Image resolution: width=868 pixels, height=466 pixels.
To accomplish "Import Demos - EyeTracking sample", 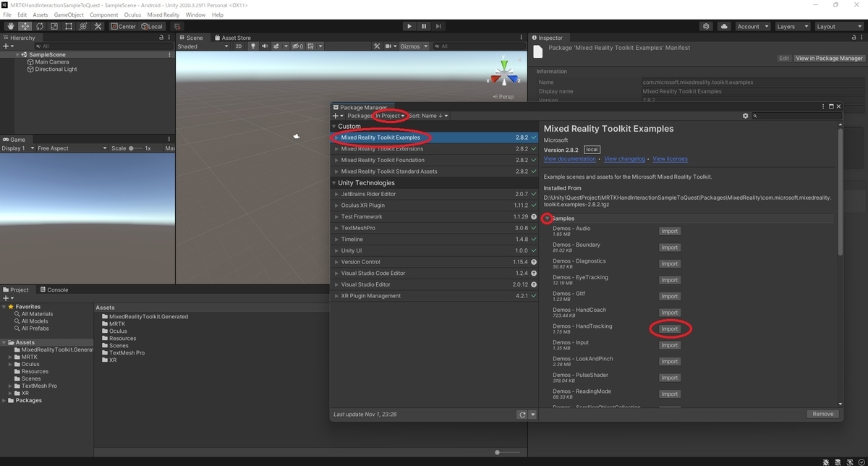I will pyautogui.click(x=670, y=280).
